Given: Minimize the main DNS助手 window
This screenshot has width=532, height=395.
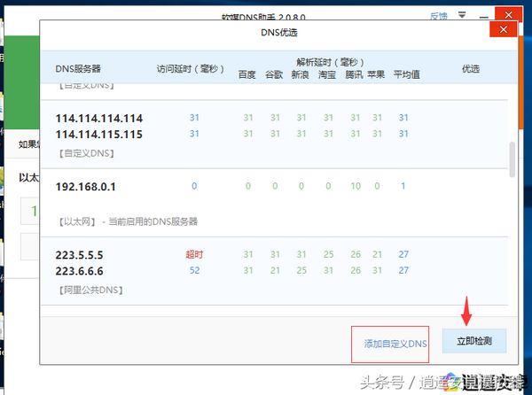Looking at the screenshot, I should tap(484, 16).
